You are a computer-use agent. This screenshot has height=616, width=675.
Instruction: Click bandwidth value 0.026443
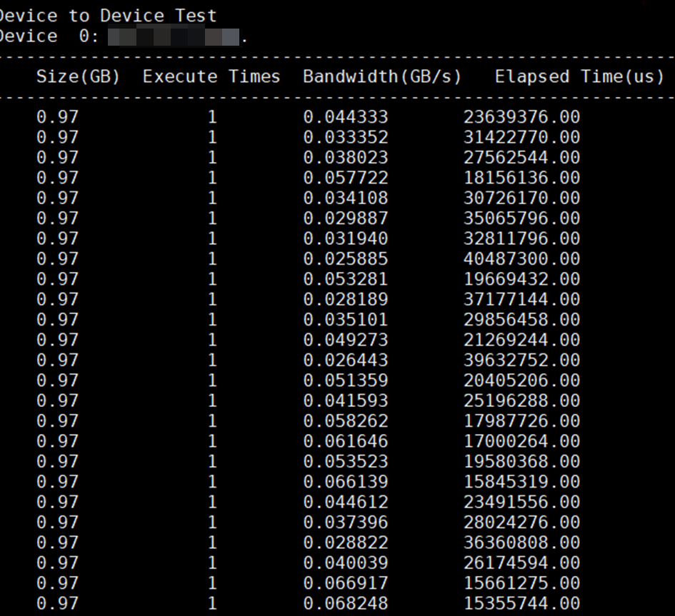pyautogui.click(x=346, y=360)
